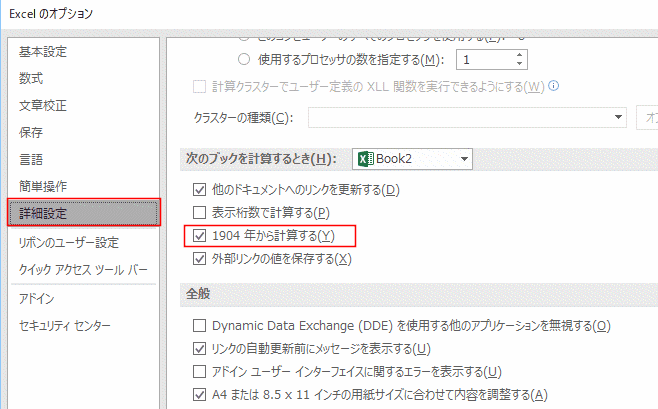Disable 外部リンクの値を保存する option
Screen dimensions: 658x409
pyautogui.click(x=199, y=259)
